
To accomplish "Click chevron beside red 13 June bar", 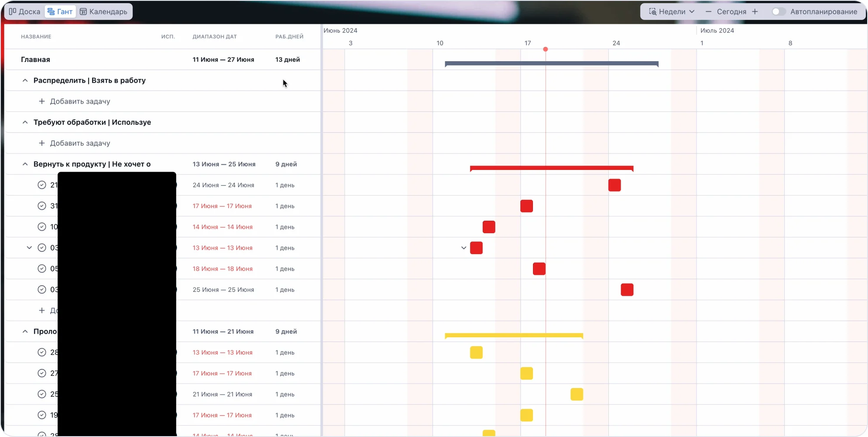I will coord(464,248).
